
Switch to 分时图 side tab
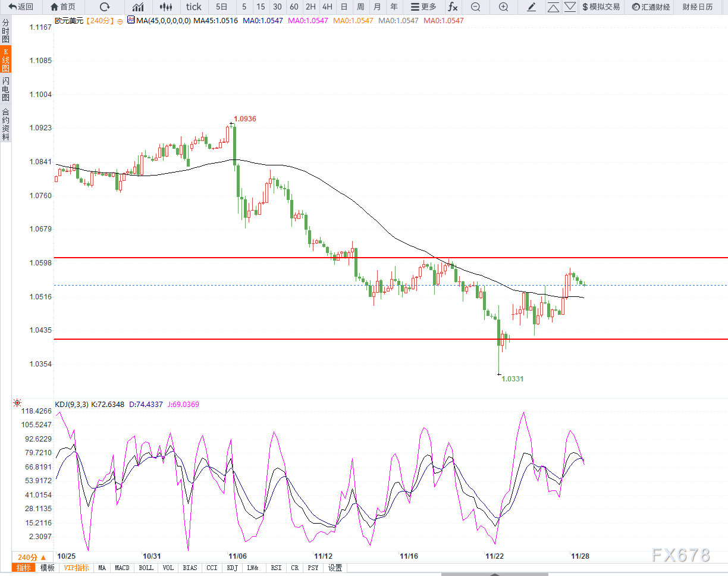coord(5,30)
